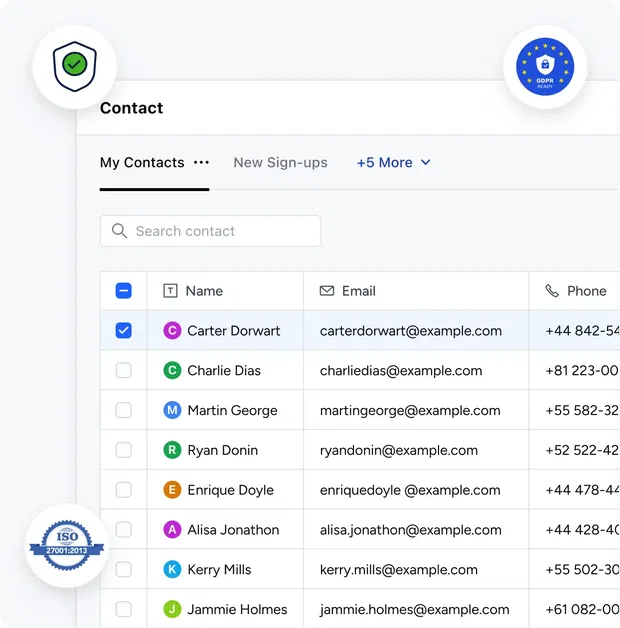Click the Phone column header
This screenshot has height=628, width=620.
(x=574, y=291)
